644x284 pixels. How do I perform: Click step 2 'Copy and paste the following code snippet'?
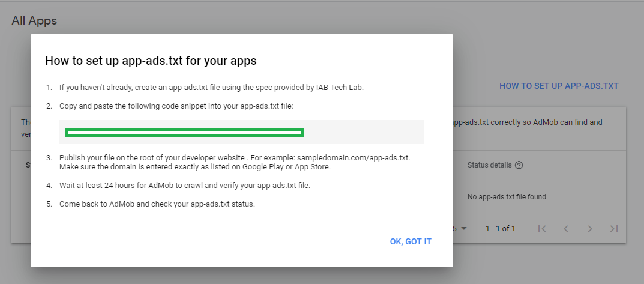[176, 106]
